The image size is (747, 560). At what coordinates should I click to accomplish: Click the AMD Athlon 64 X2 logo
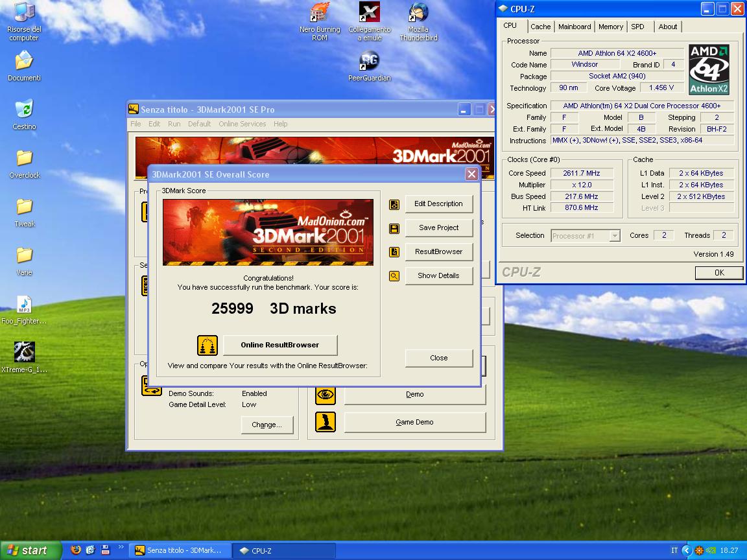pyautogui.click(x=709, y=69)
